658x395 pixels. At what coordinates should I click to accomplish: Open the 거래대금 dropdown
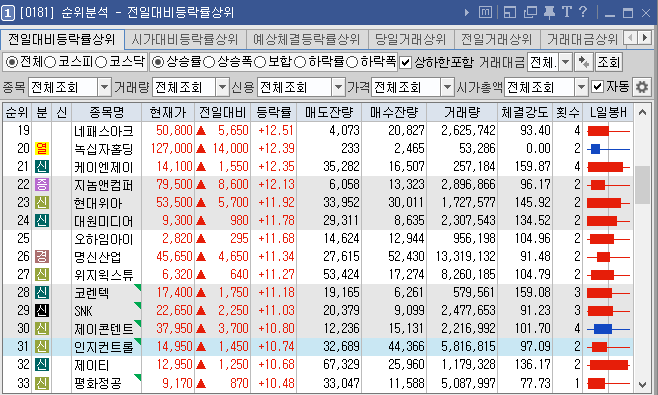[566, 63]
